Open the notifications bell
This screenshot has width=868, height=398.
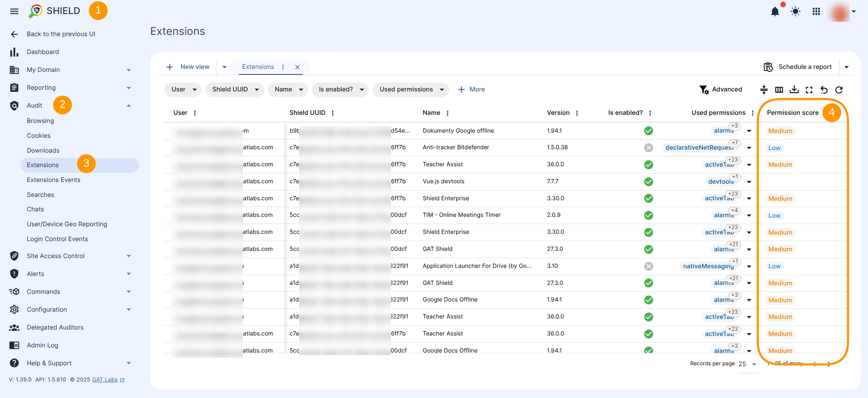coord(775,11)
